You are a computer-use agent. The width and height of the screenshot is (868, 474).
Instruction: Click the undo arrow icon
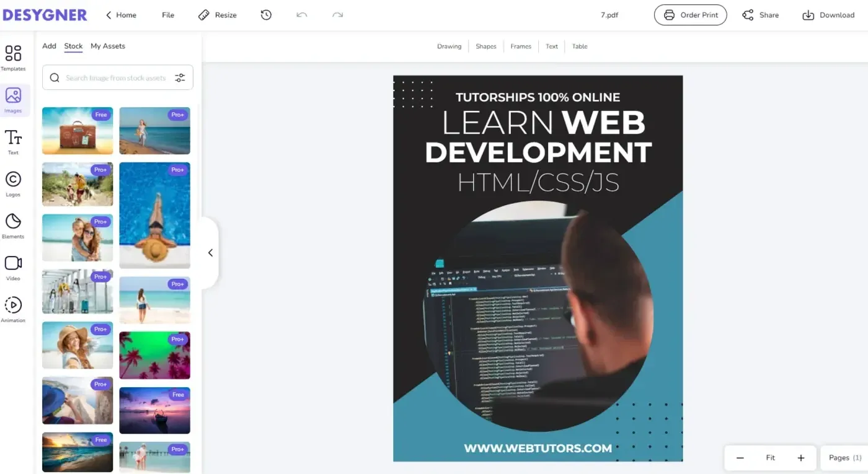[x=302, y=15]
